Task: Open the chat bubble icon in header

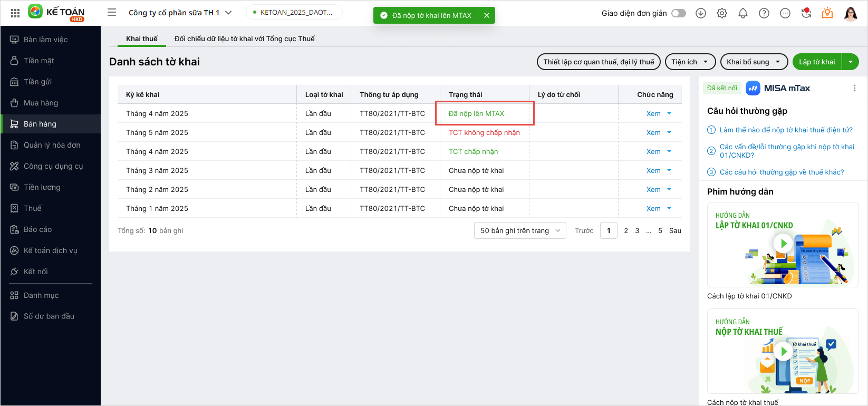Action: click(x=785, y=13)
